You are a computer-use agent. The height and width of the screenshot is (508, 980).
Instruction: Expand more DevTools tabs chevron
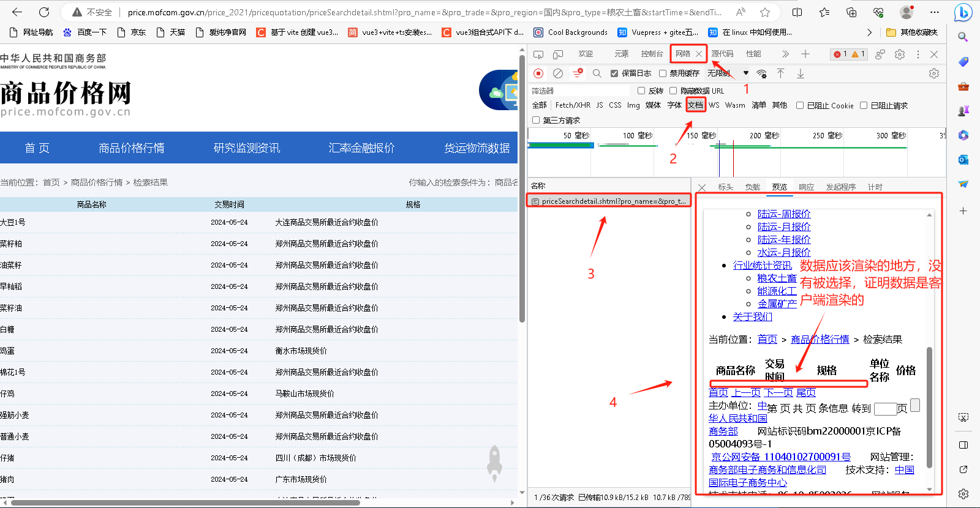point(786,54)
